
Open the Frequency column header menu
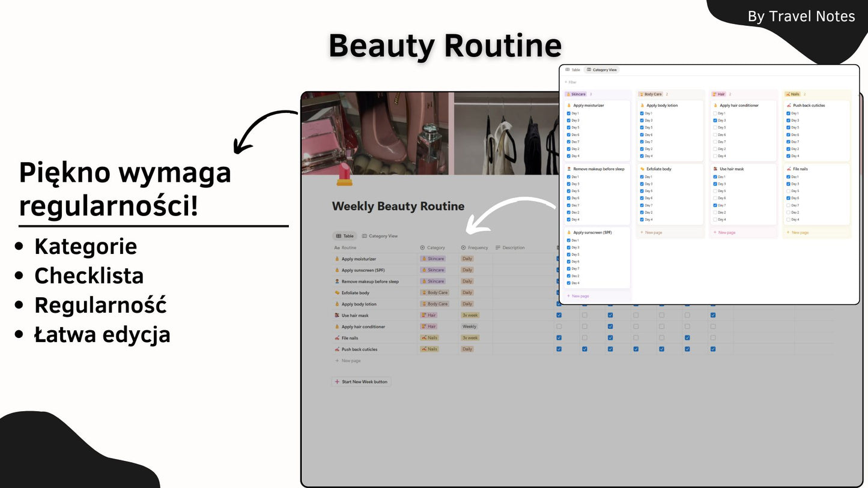point(478,248)
